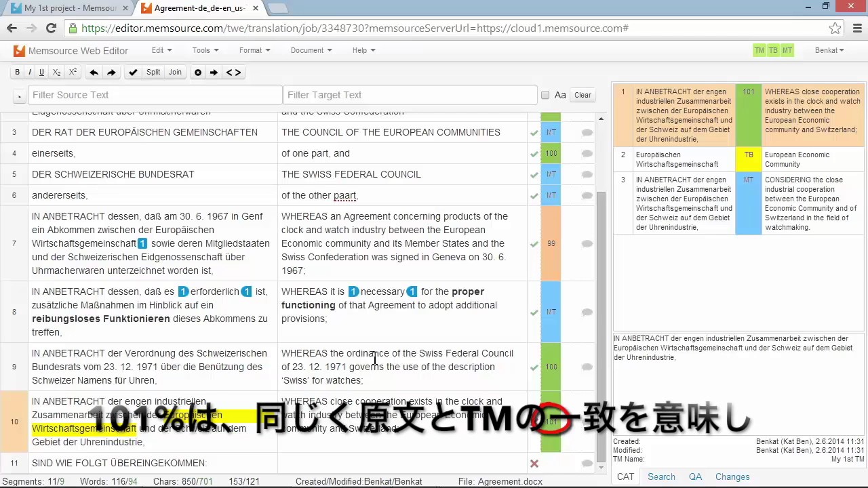The width and height of the screenshot is (868, 488).
Task: Click target of segment 6 'of the other paart'
Action: [319, 195]
